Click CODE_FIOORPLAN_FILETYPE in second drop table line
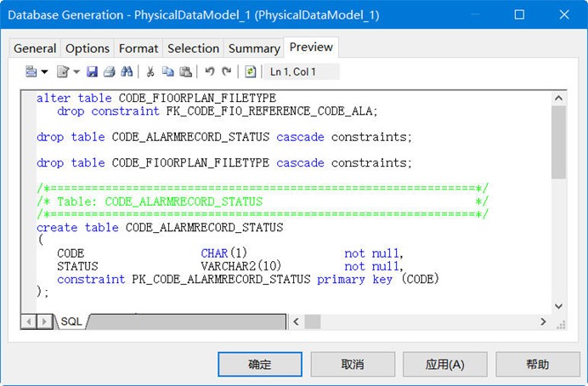The image size is (588, 386). click(190, 162)
